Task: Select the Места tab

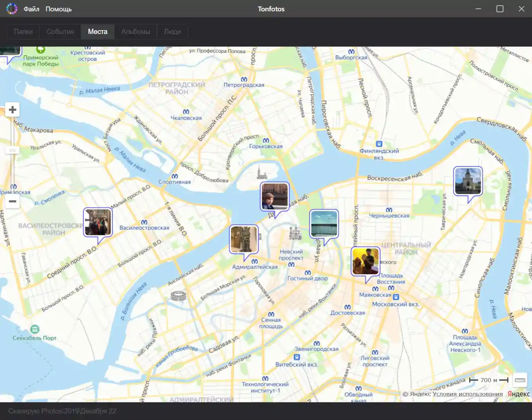Action: pyautogui.click(x=98, y=32)
